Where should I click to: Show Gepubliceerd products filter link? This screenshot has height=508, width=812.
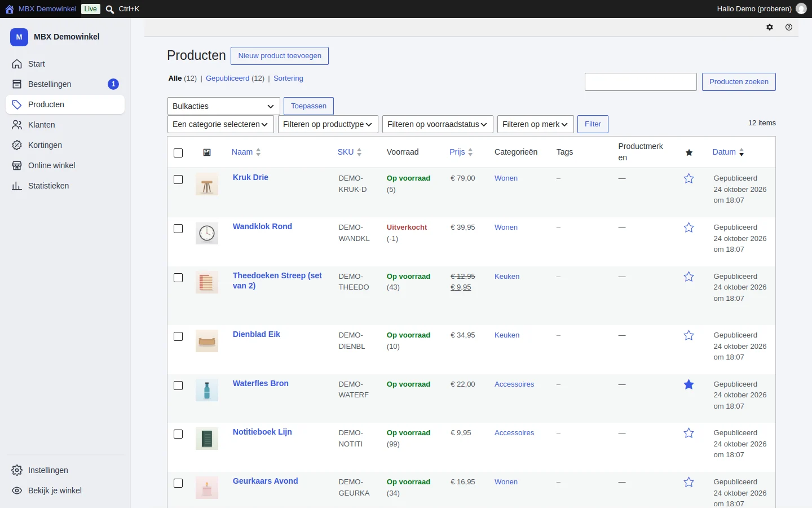click(x=227, y=78)
